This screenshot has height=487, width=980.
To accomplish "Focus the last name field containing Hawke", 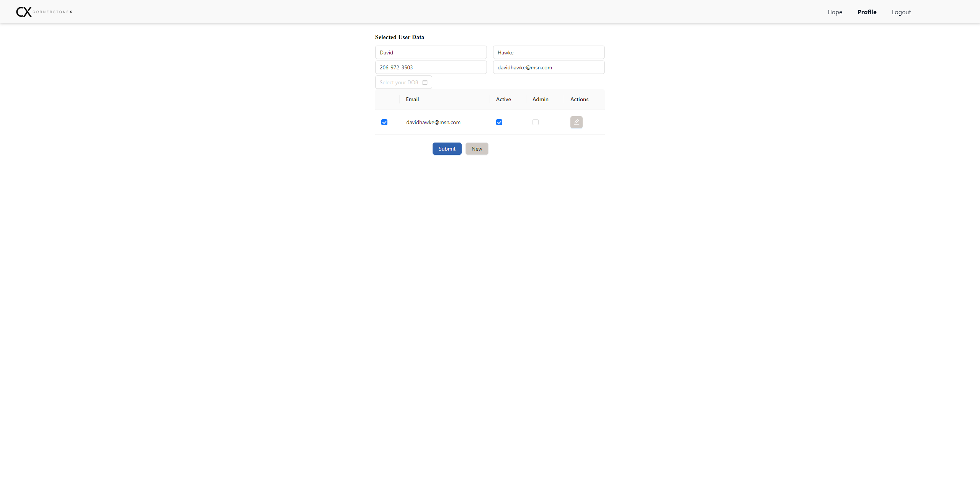I will pyautogui.click(x=549, y=52).
